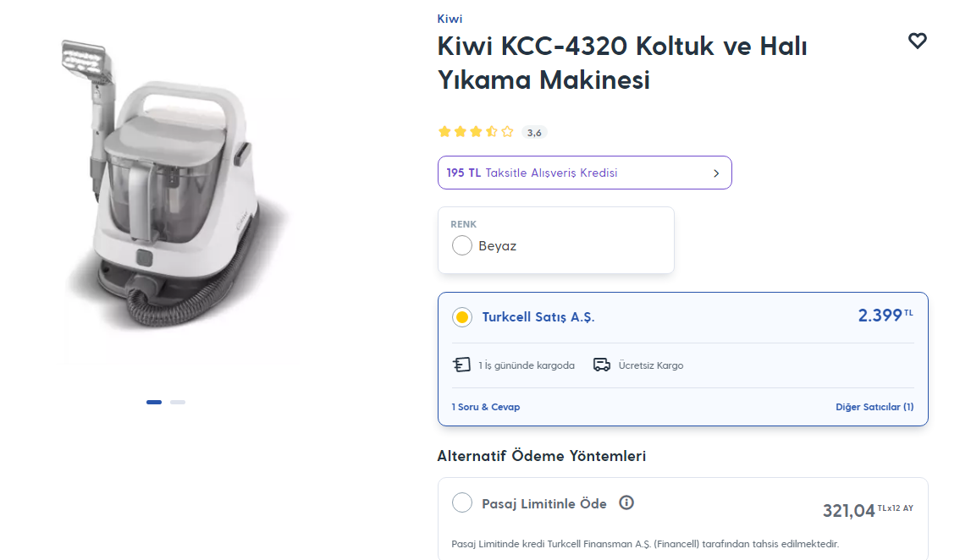The height and width of the screenshot is (560, 971).
Task: Select the Pasaj Limitinle Öde payment option
Action: click(x=462, y=503)
